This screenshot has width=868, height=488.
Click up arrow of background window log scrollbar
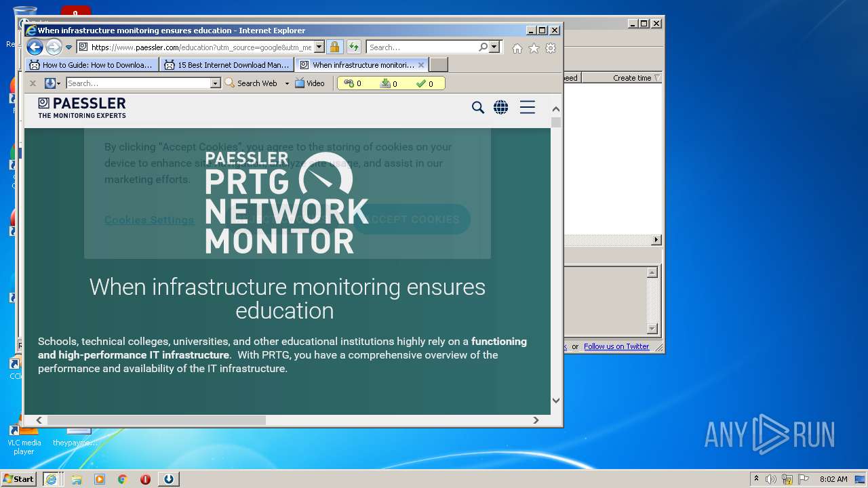(x=652, y=272)
